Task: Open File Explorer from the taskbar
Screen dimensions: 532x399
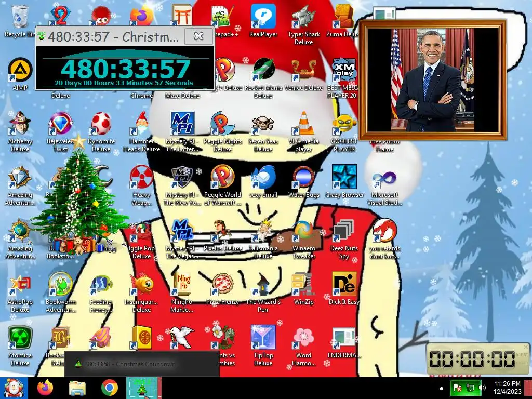Action: [x=77, y=388]
